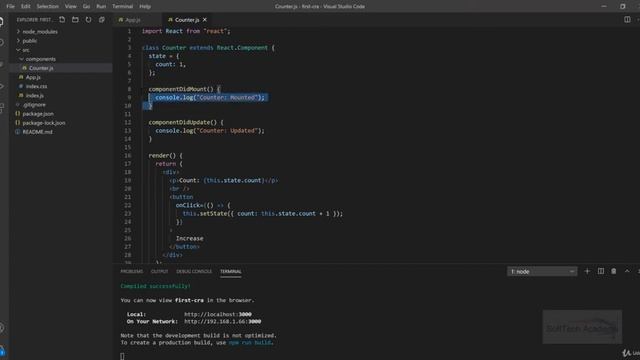Switch to the App.js editor tab
Screen dimensions: 640x360
[x=133, y=20]
